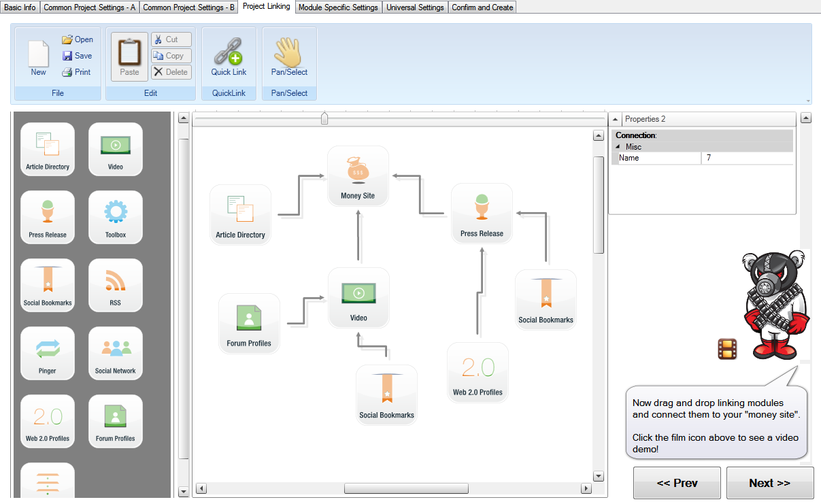This screenshot has height=504, width=821.
Task: Select the Video node on the diagram canvas
Action: pyautogui.click(x=358, y=298)
